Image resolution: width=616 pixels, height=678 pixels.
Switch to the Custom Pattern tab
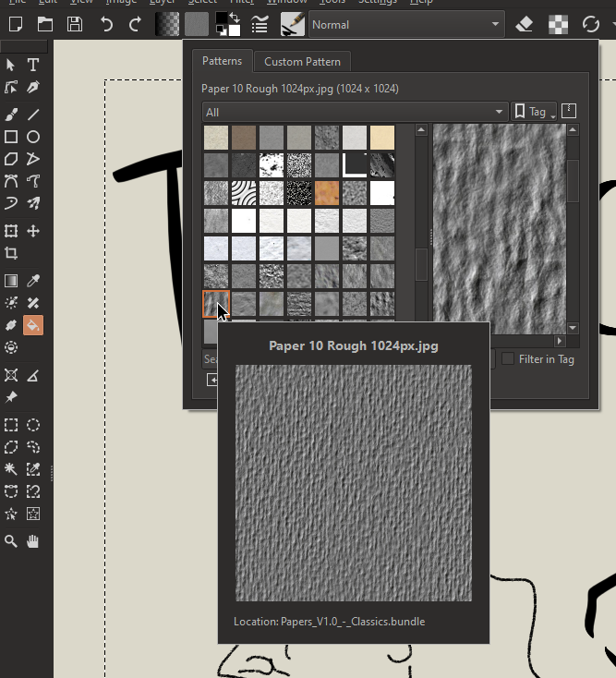[x=302, y=62]
